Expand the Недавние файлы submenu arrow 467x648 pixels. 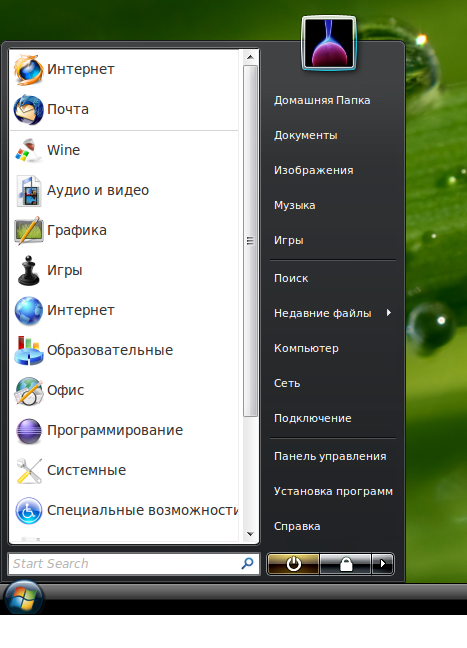tap(388, 313)
